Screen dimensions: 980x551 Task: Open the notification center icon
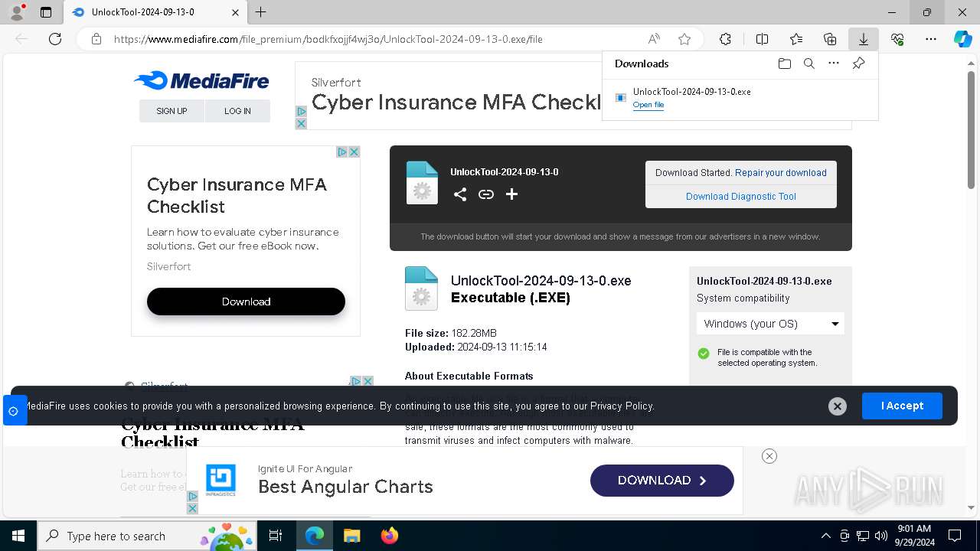pos(955,536)
